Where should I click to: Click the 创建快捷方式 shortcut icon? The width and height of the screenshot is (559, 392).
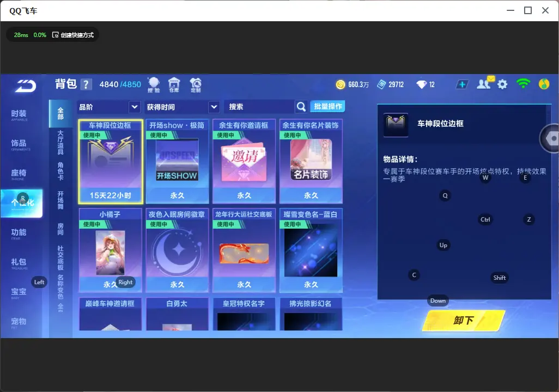(x=55, y=35)
